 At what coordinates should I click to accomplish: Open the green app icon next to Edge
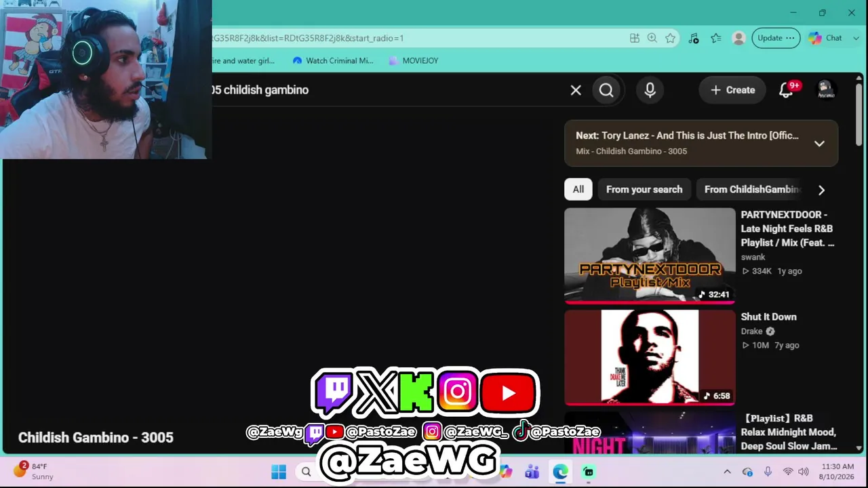point(589,472)
